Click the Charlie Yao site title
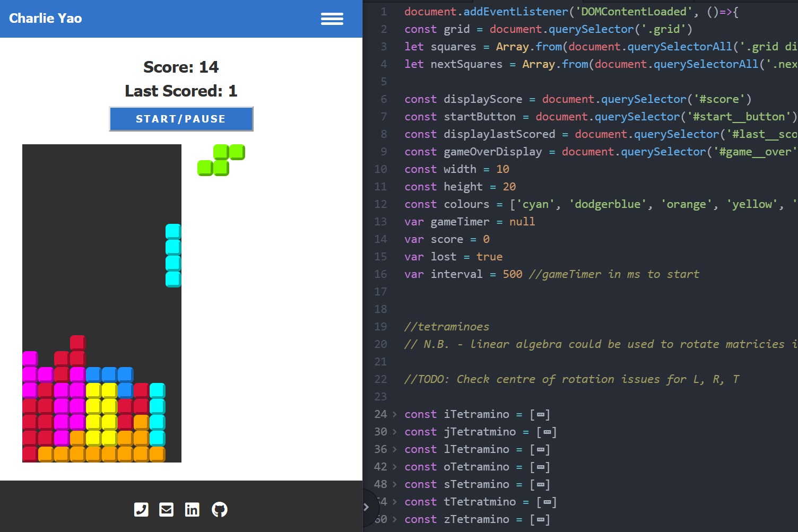798x532 pixels. [46, 18]
